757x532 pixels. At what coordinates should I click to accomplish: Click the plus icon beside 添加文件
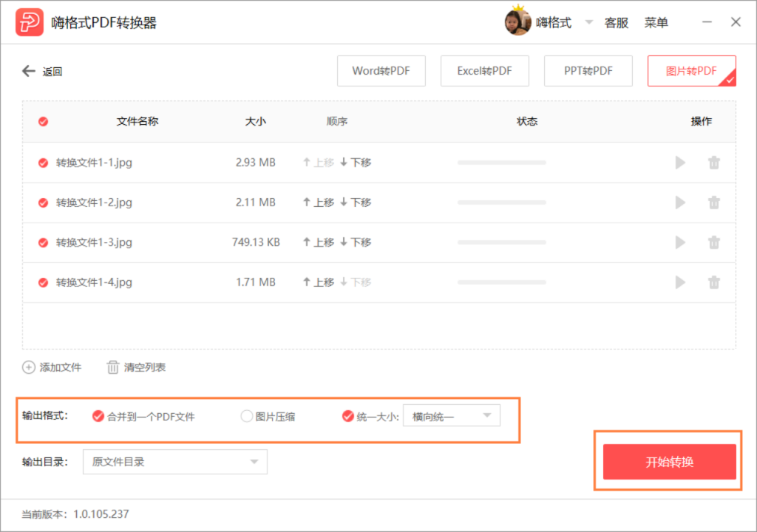pyautogui.click(x=29, y=367)
